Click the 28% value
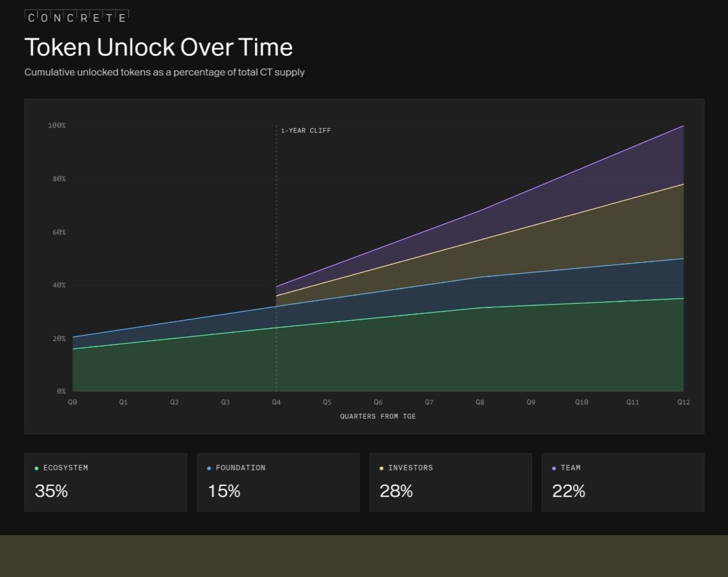Screen dimensions: 728x577 click(396, 491)
